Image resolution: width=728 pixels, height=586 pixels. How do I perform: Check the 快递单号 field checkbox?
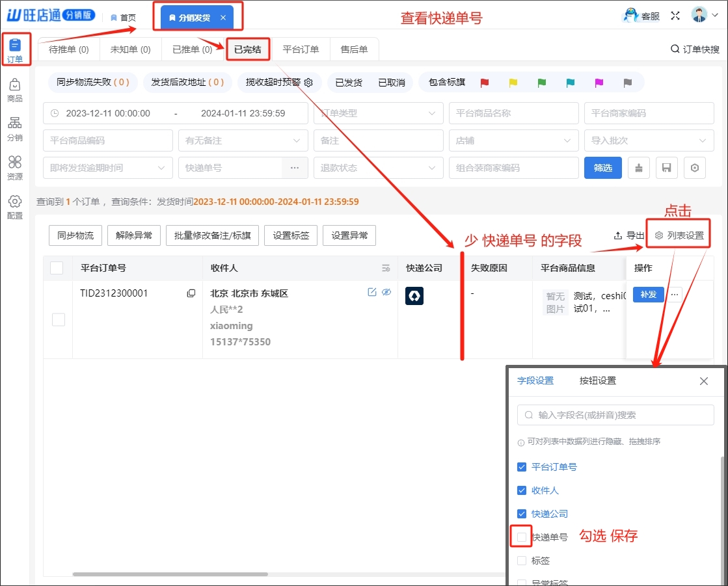(522, 537)
